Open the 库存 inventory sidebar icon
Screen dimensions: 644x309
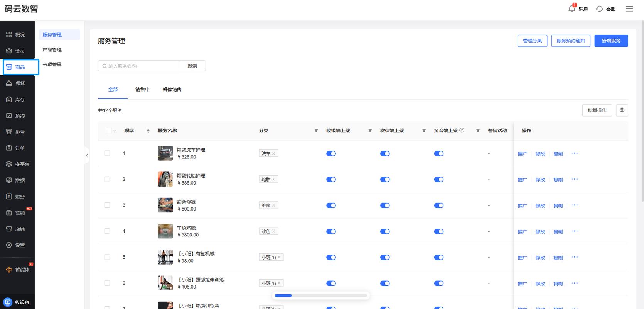9,100
